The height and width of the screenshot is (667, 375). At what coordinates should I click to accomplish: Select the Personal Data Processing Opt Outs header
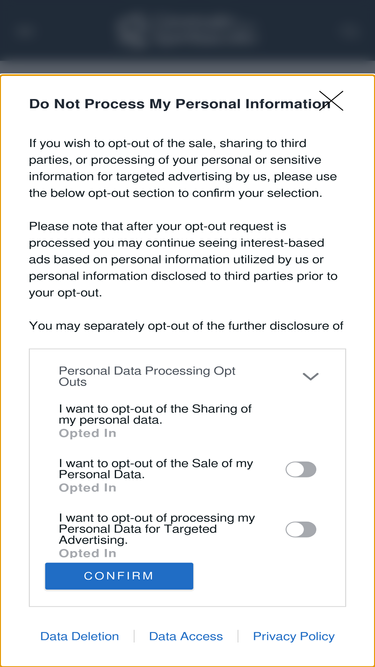(147, 376)
